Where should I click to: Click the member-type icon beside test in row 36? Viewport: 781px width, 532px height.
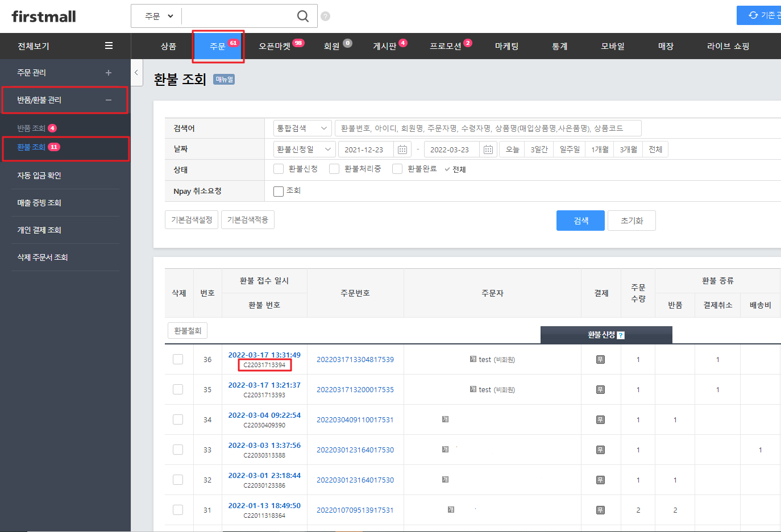pos(473,359)
